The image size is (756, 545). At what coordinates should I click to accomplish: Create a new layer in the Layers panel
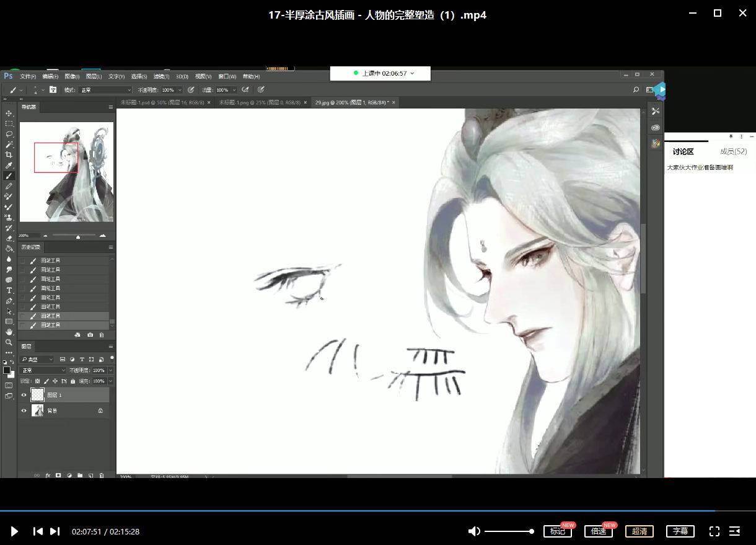tap(90, 475)
